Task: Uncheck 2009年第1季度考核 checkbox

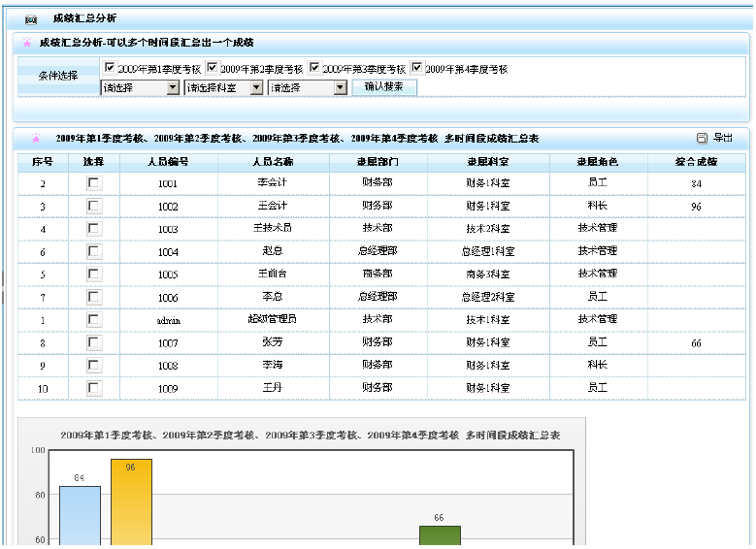Action: pyautogui.click(x=110, y=68)
